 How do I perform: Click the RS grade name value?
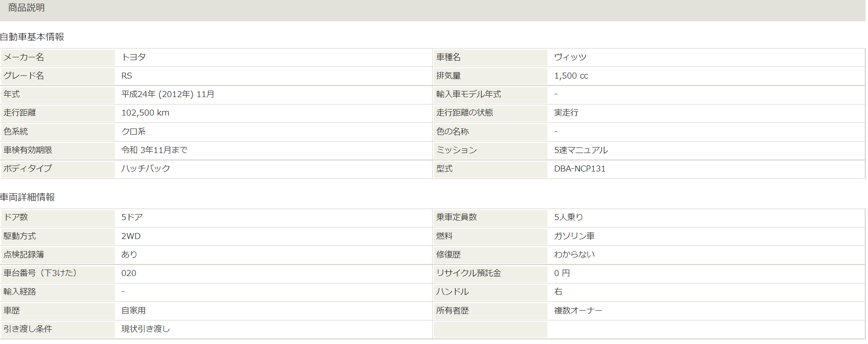tap(127, 76)
